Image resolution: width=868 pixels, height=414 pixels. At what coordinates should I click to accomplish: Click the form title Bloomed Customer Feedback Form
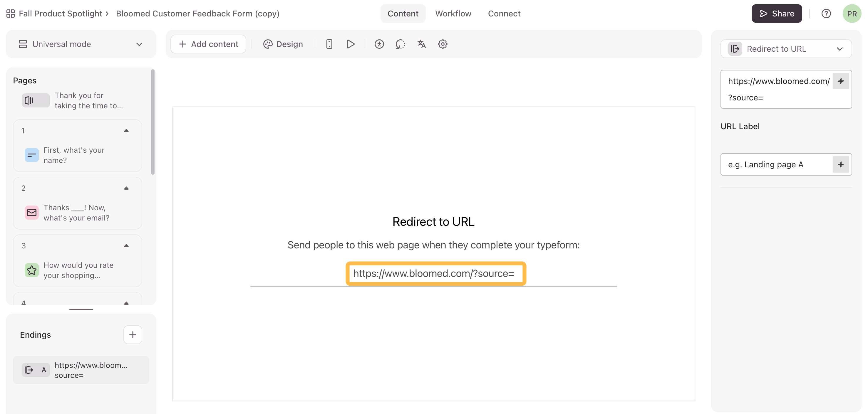coord(197,14)
